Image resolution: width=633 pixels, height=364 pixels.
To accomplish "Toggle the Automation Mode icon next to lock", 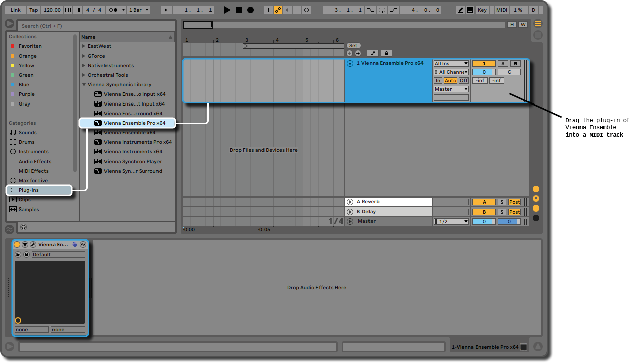I will click(x=373, y=53).
